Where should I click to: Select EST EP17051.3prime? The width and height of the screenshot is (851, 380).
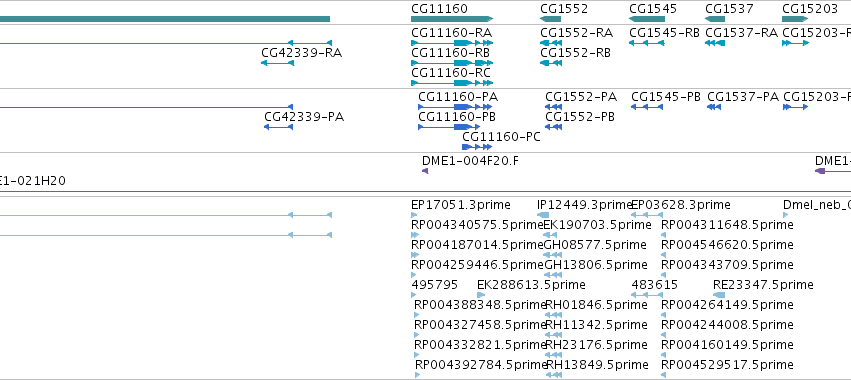(461, 205)
